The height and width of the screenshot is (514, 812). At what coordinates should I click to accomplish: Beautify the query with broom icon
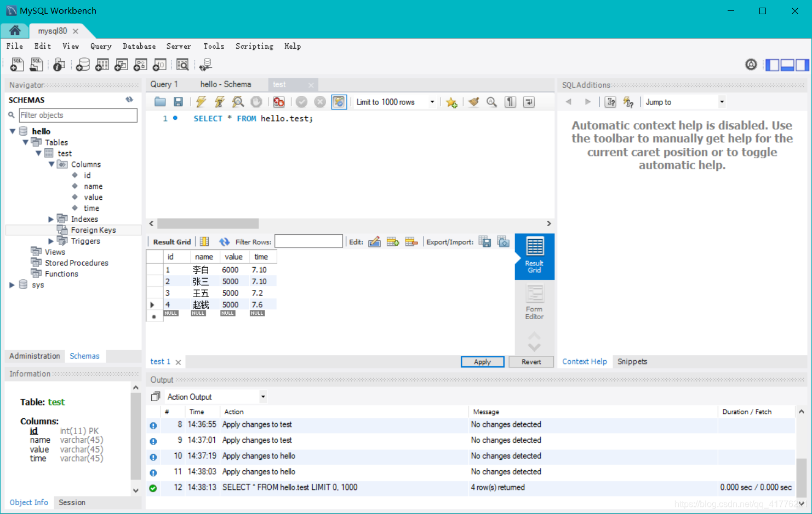[473, 102]
